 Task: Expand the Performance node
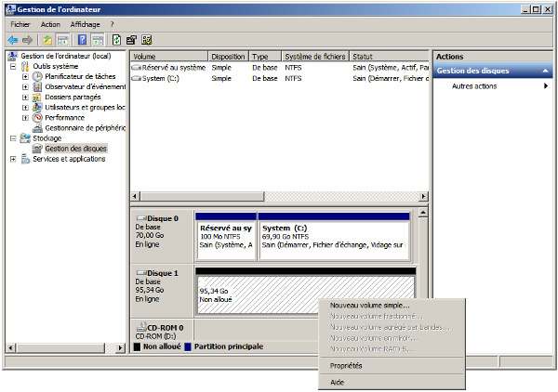pyautogui.click(x=25, y=118)
